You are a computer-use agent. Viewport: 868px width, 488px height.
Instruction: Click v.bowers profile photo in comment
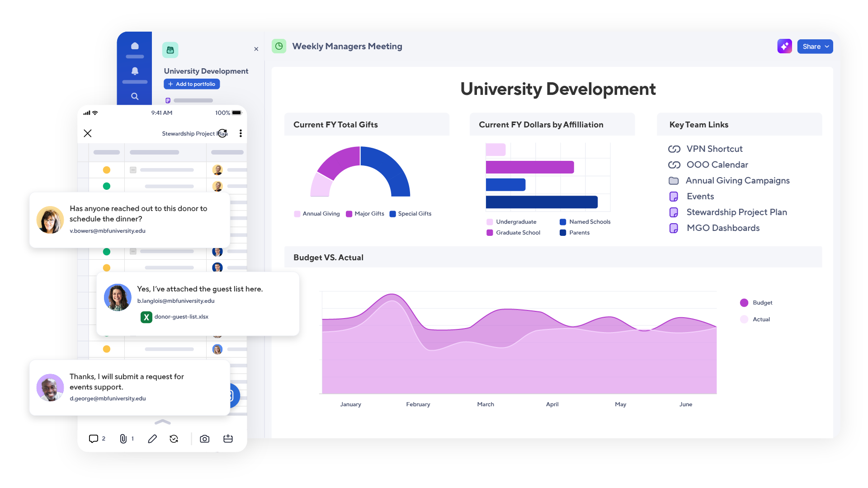coord(50,220)
